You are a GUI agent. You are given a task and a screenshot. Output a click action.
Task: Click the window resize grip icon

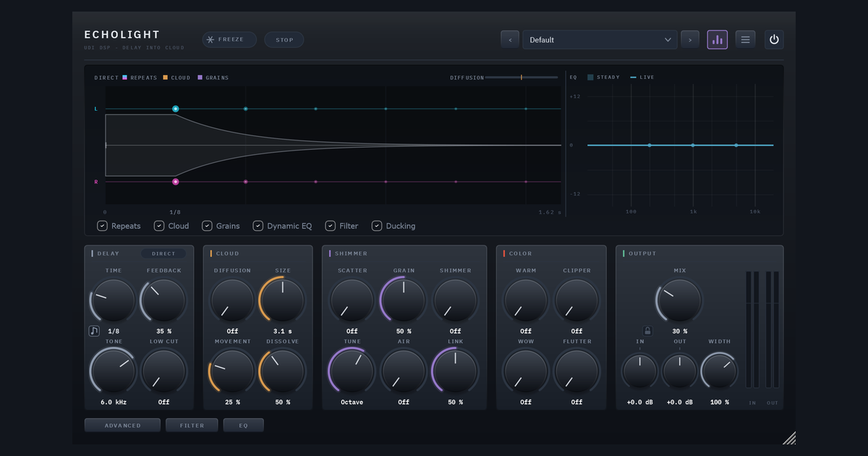[x=789, y=438]
